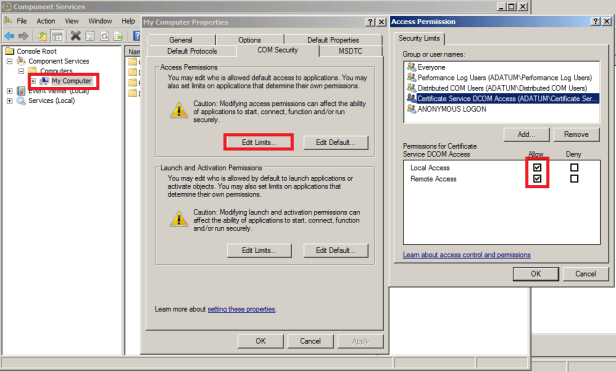Click Edit Limits under Launch and Activation Permissions
Screen dimensions: 616x372
pyautogui.click(x=259, y=250)
